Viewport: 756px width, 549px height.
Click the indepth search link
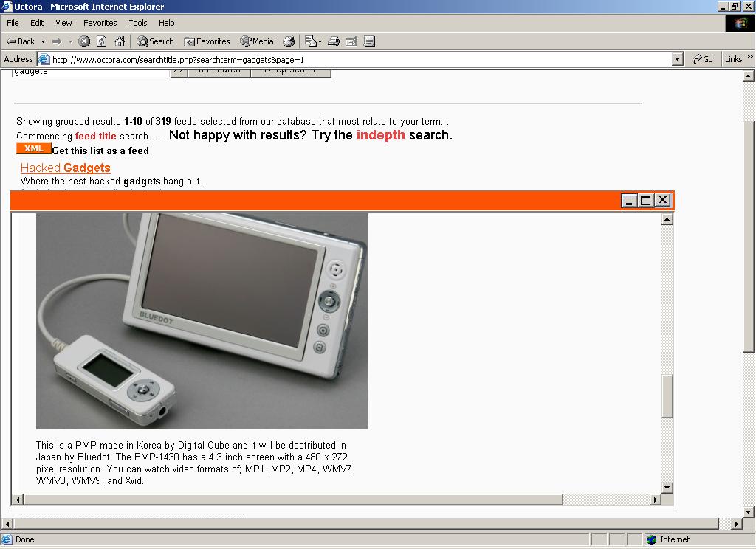point(380,135)
